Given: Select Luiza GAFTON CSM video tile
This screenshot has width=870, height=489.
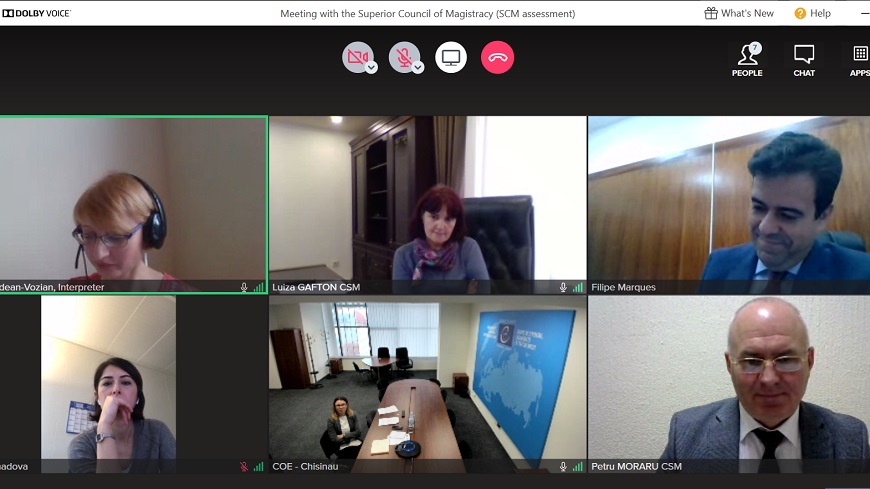Looking at the screenshot, I should coord(427,204).
